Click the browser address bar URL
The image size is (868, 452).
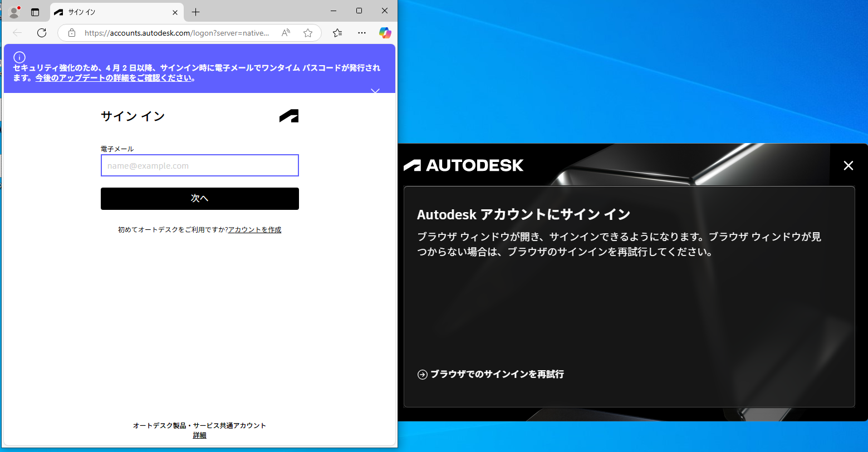[176, 33]
